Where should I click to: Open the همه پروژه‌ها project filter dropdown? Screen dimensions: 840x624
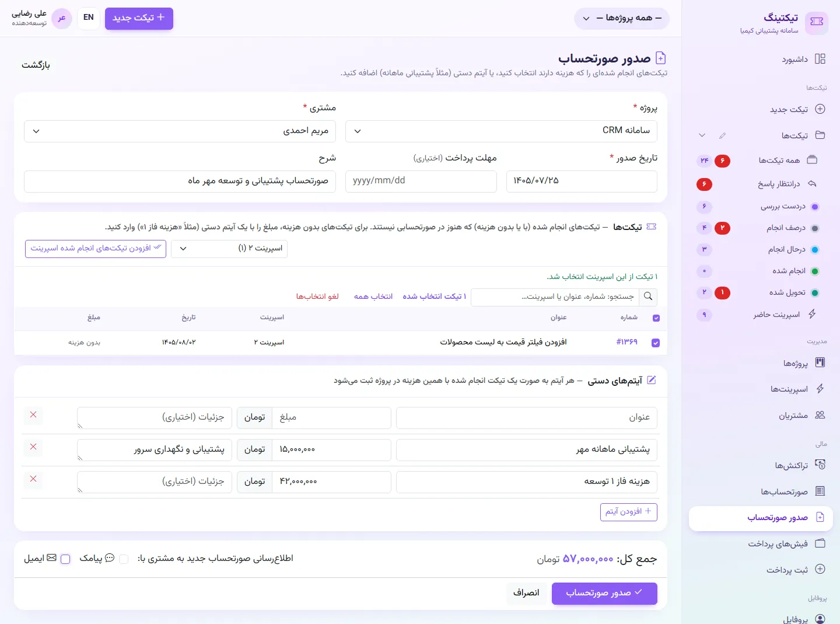pos(622,18)
